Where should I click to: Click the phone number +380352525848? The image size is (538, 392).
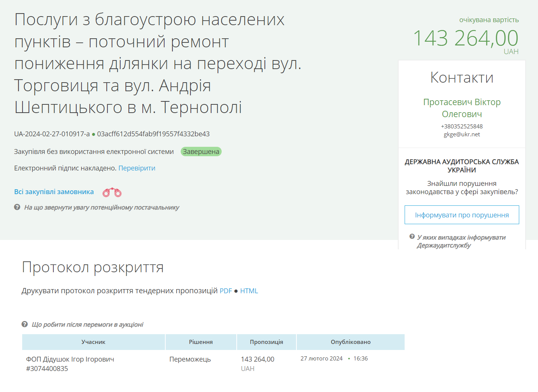coord(462,127)
